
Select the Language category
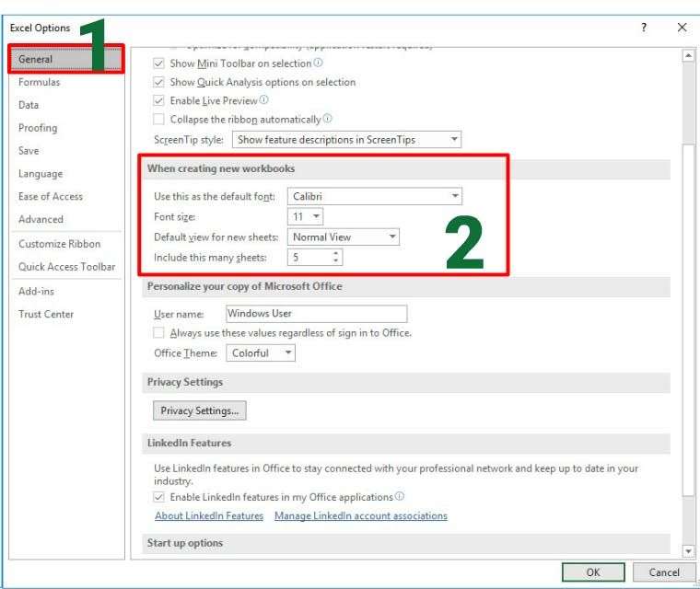point(66,174)
